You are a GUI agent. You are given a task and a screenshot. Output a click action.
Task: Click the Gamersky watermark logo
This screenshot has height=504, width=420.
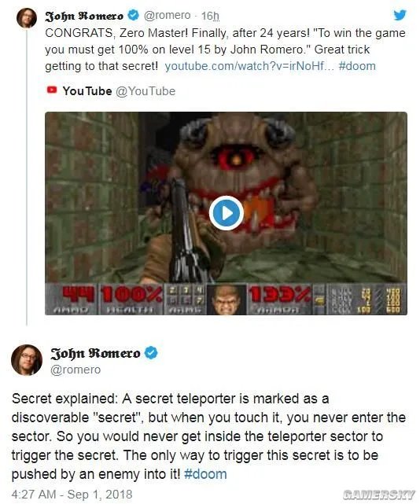378,495
